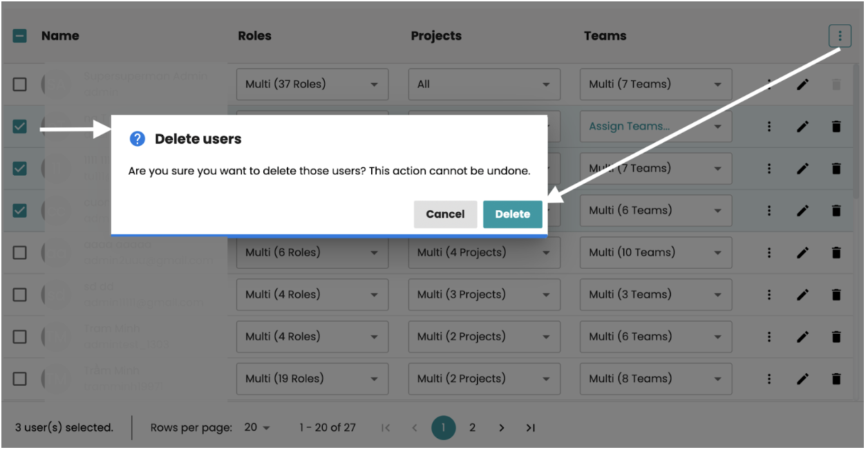Go to page 2 of results

coord(472,428)
